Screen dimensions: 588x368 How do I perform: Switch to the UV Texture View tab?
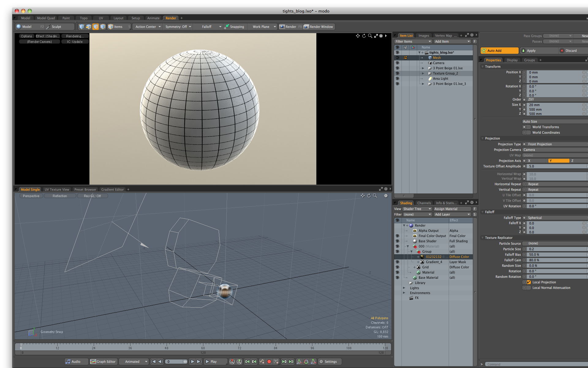coord(57,190)
